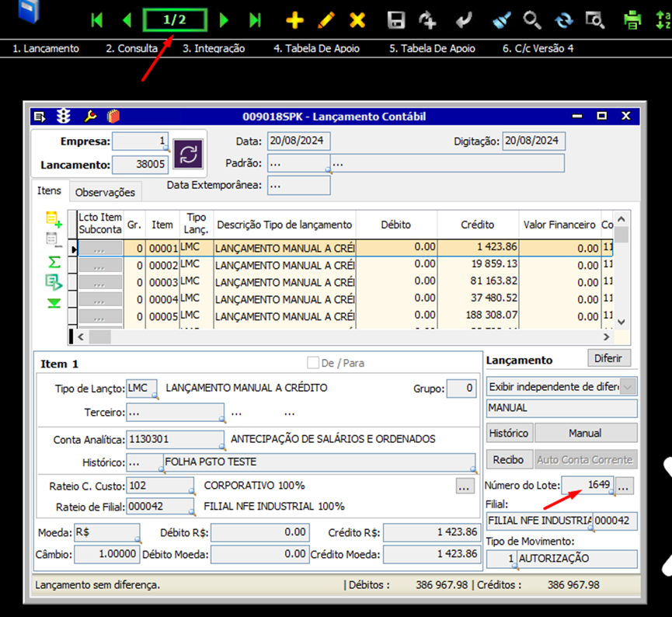Click the pencil edit icon
The height and width of the screenshot is (617, 672).
pos(326,20)
